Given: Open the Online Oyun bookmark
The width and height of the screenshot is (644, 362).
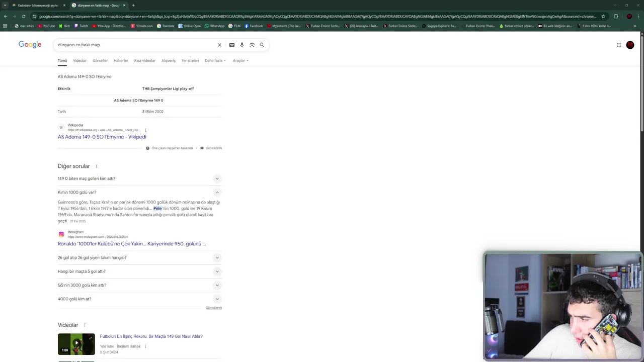Looking at the screenshot, I should [189, 26].
